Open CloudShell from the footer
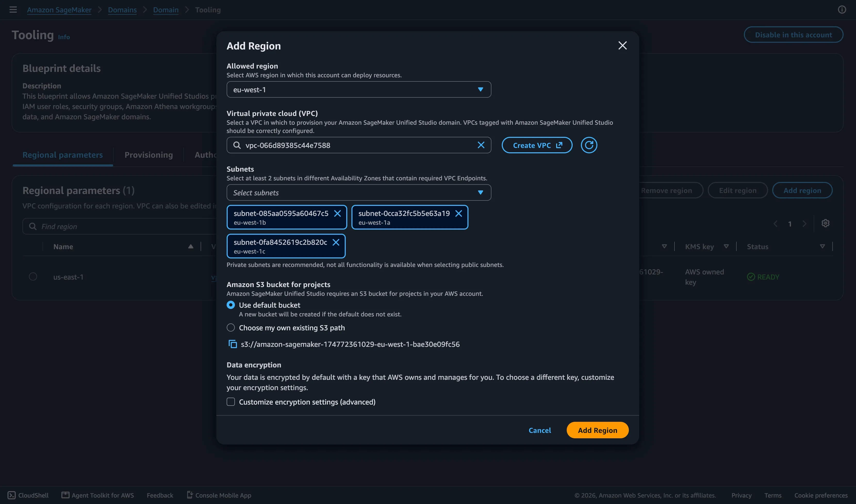The image size is (856, 504). pyautogui.click(x=28, y=495)
